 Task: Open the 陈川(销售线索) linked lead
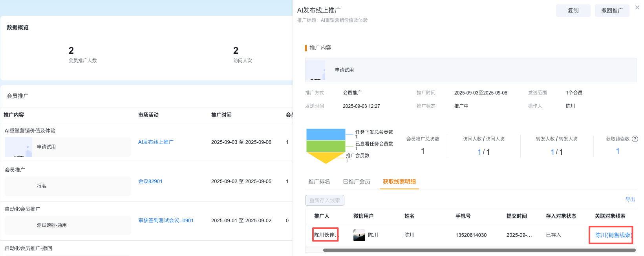612,235
